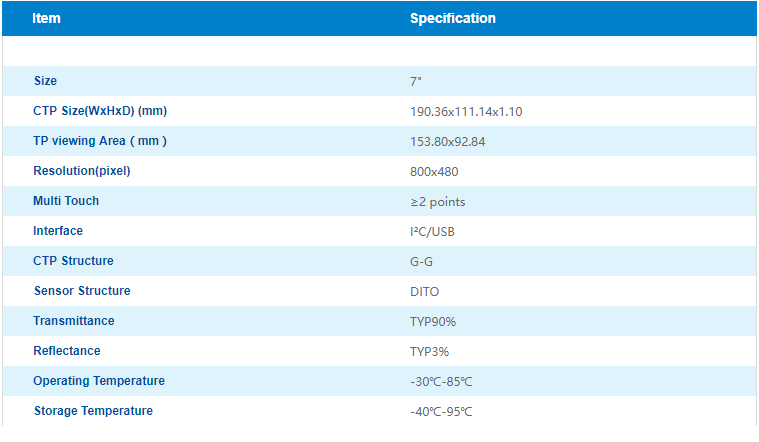Click the ≥2 points value
Screen dimensions: 759x442
coord(438,202)
